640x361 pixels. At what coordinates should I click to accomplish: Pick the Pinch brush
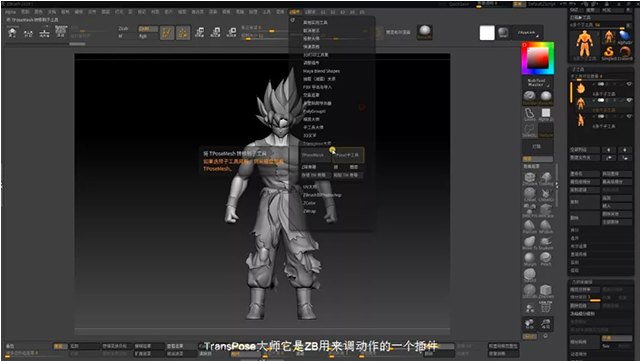[546, 258]
